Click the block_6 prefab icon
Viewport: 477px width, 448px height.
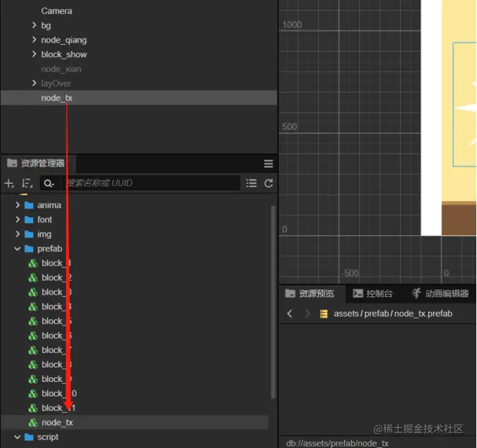(33, 335)
